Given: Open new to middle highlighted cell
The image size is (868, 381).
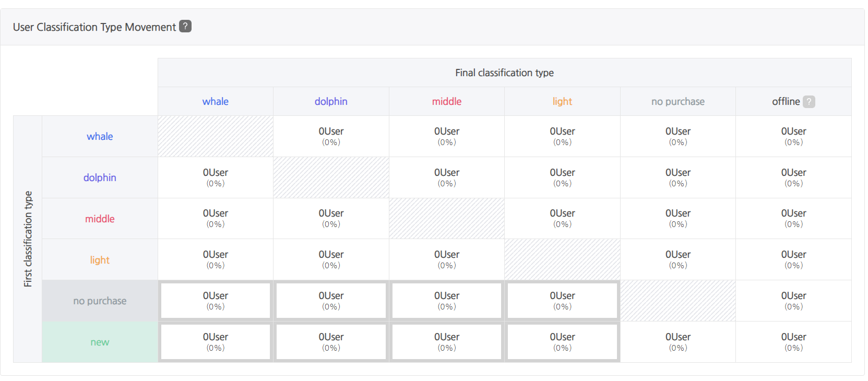Looking at the screenshot, I should pos(447,342).
